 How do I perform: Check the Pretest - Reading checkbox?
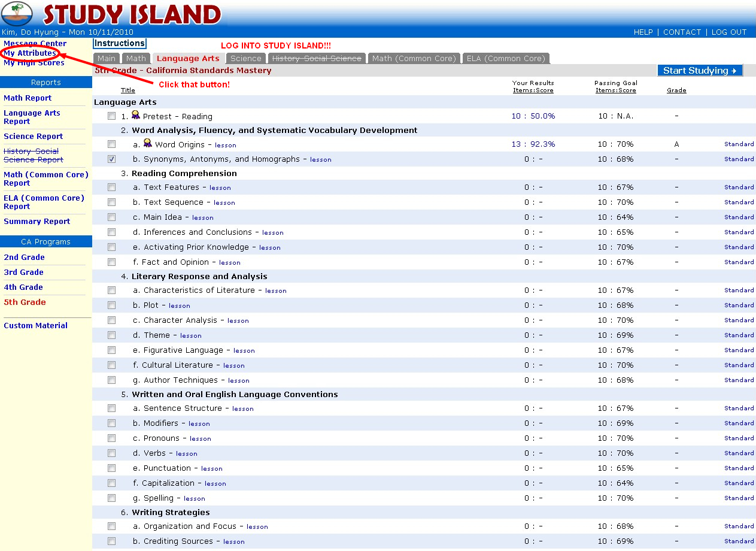[111, 116]
